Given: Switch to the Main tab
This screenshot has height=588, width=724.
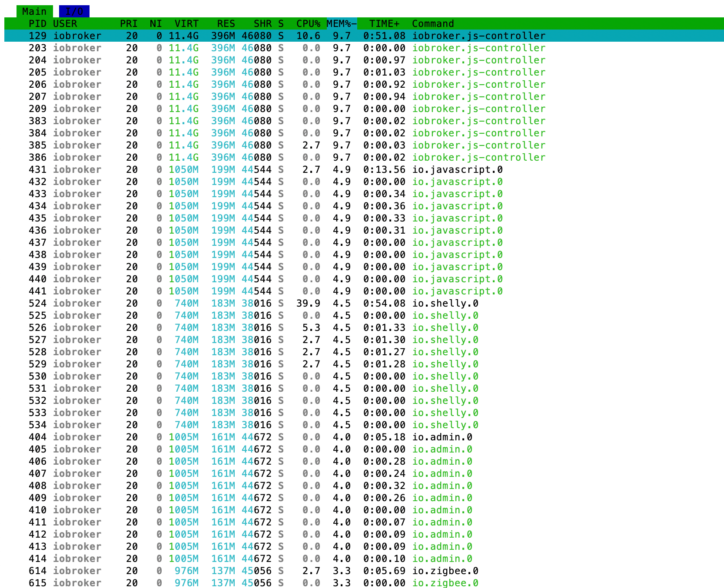Looking at the screenshot, I should pos(34,11).
